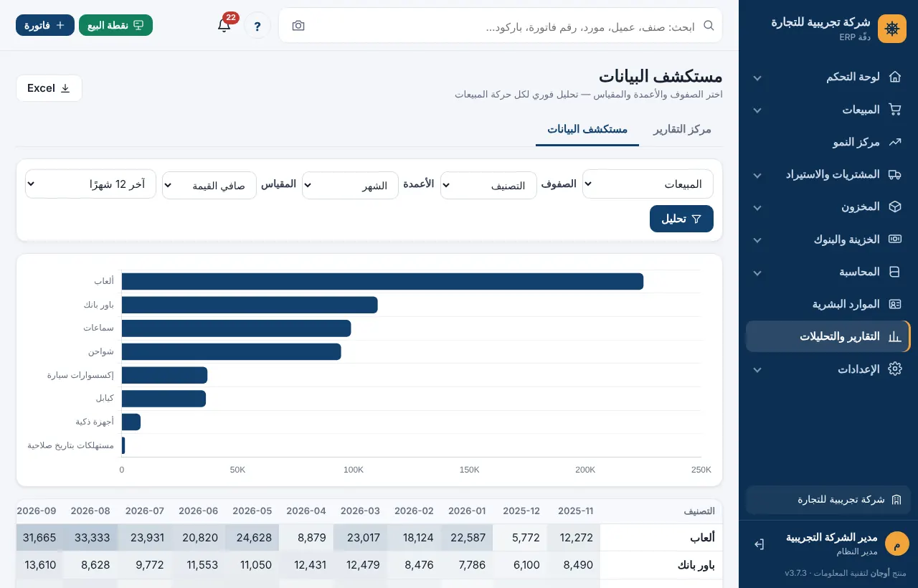The height and width of the screenshot is (588, 918).
Task: Click the home icon for لوحة التحكم
Action: (x=894, y=77)
